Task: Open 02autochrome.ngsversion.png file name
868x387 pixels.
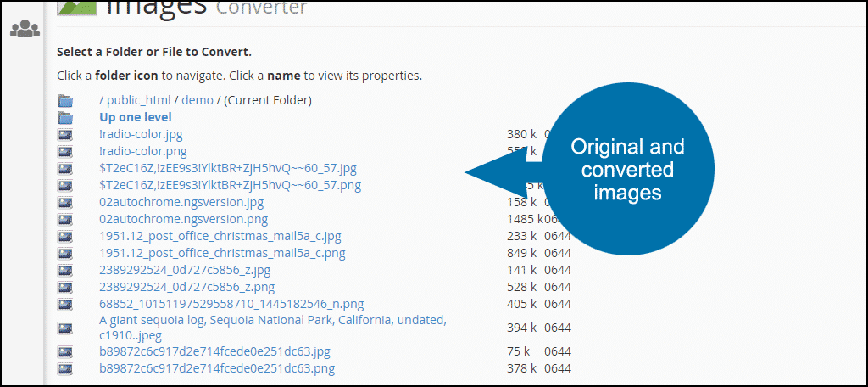Action: (x=184, y=219)
